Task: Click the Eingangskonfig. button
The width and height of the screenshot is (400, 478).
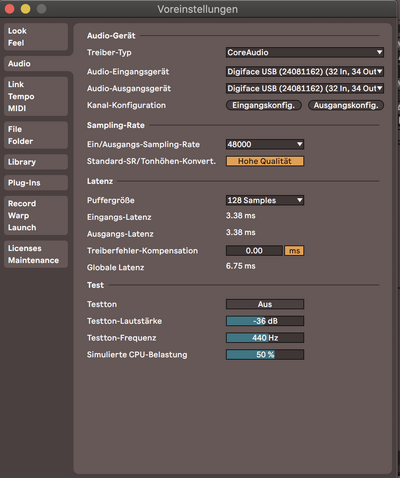Action: click(x=264, y=105)
